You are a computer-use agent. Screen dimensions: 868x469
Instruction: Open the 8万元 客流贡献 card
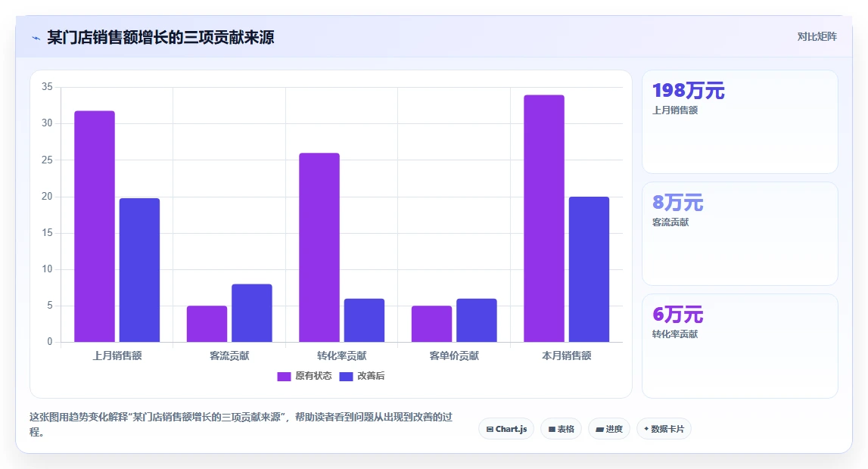[x=739, y=234]
